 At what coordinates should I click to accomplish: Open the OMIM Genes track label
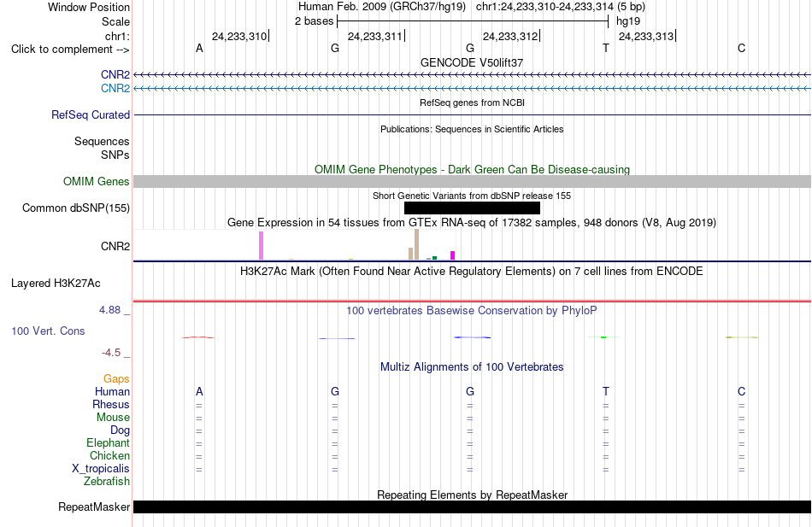point(97,181)
